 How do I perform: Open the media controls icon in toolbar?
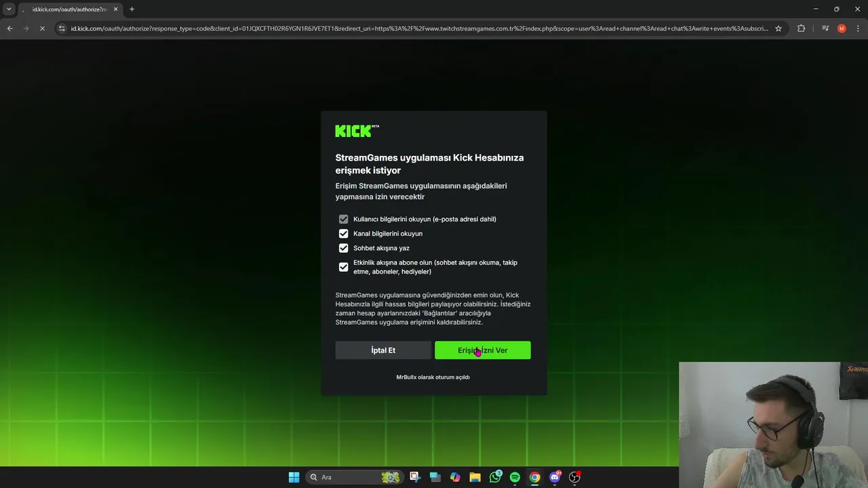825,28
